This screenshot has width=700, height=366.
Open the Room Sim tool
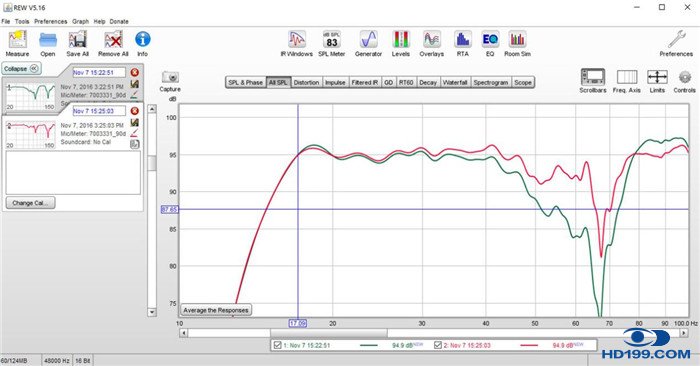(x=517, y=43)
